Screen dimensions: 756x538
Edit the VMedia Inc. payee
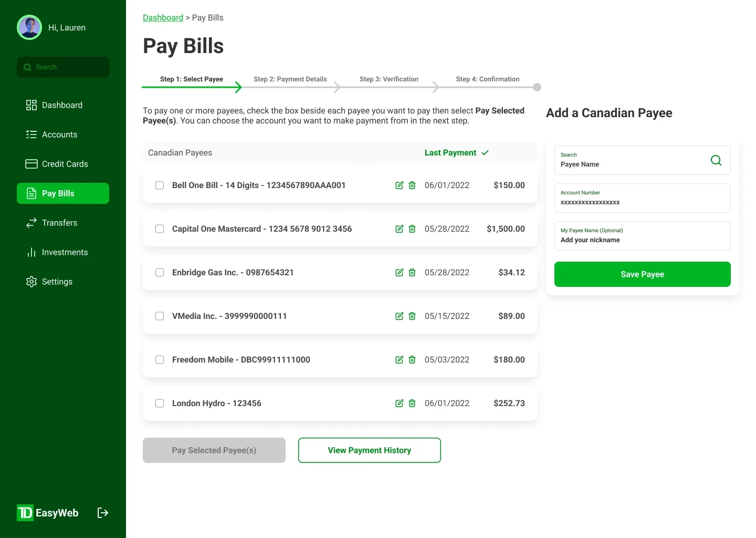click(x=400, y=316)
